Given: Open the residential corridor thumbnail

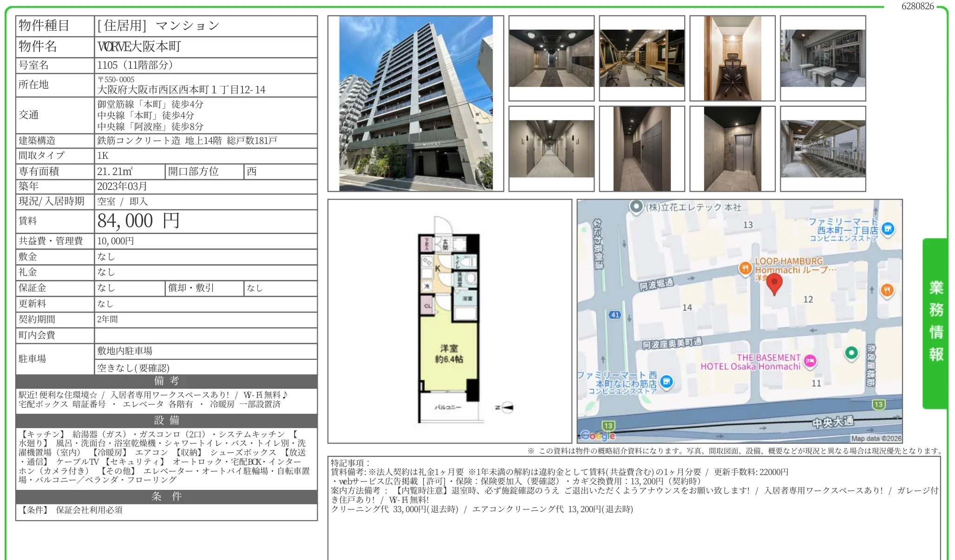Looking at the screenshot, I should click(551, 149).
